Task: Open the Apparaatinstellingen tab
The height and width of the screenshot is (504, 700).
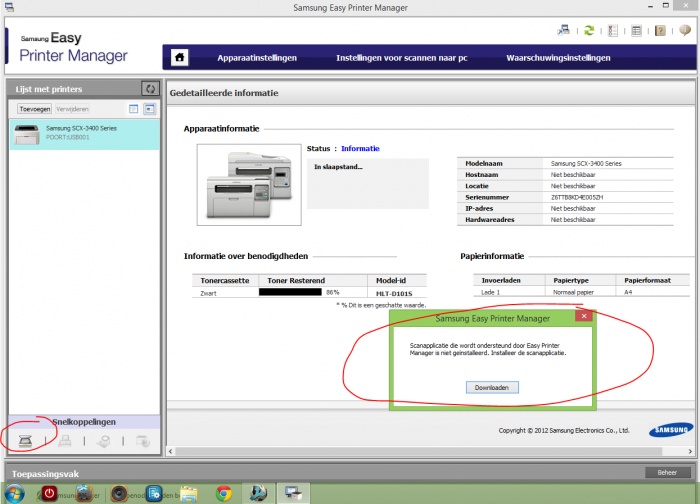Action: [257, 58]
